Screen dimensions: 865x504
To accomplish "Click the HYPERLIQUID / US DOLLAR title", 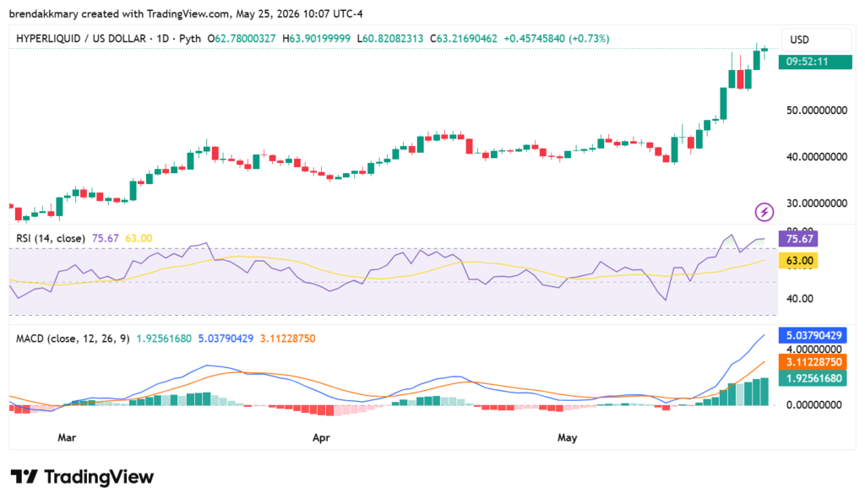I will pos(81,39).
